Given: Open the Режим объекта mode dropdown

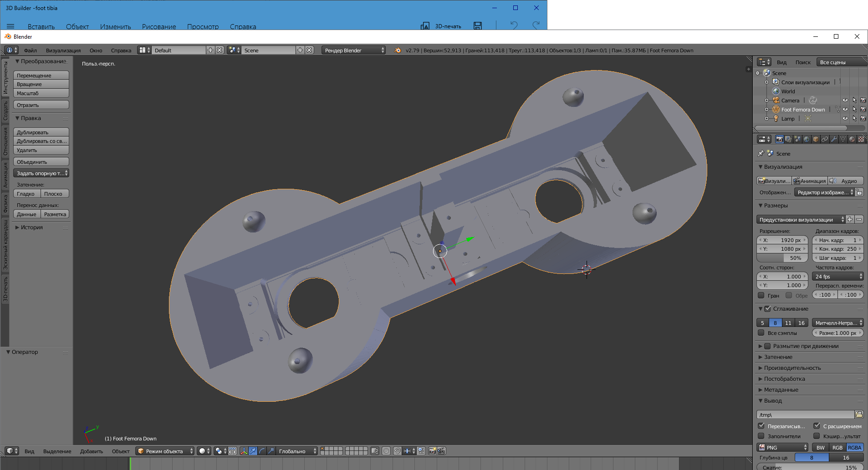Looking at the screenshot, I should (165, 451).
